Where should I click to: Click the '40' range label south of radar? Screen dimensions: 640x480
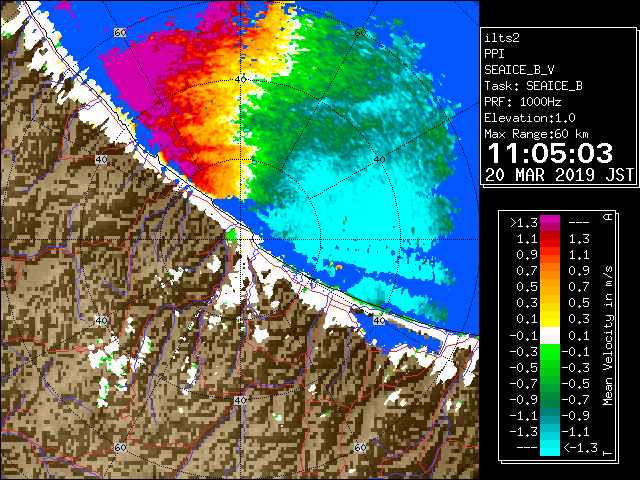coord(240,400)
